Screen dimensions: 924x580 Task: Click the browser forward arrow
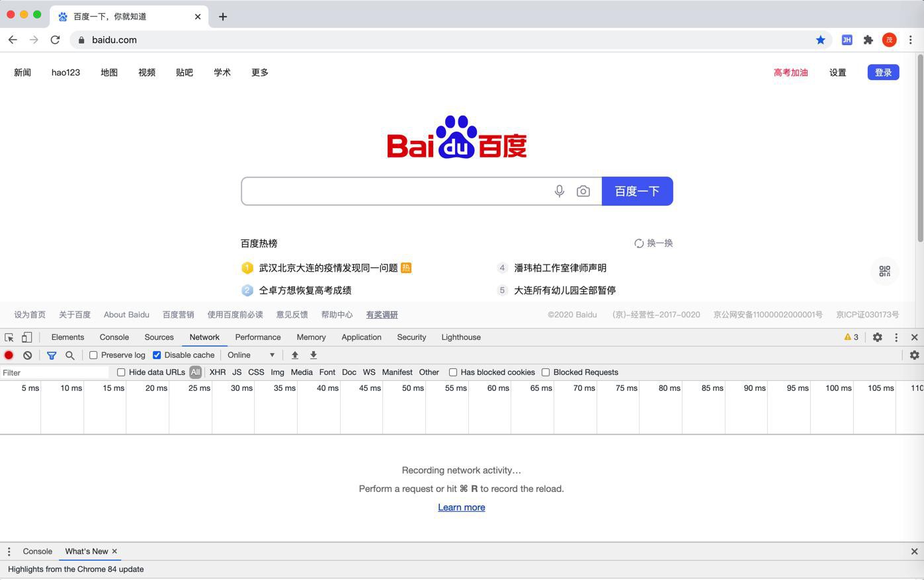[34, 40]
